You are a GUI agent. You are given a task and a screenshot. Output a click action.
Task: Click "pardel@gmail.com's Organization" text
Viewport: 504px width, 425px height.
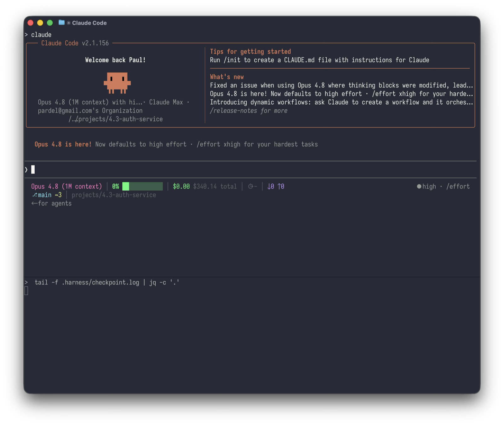[90, 111]
